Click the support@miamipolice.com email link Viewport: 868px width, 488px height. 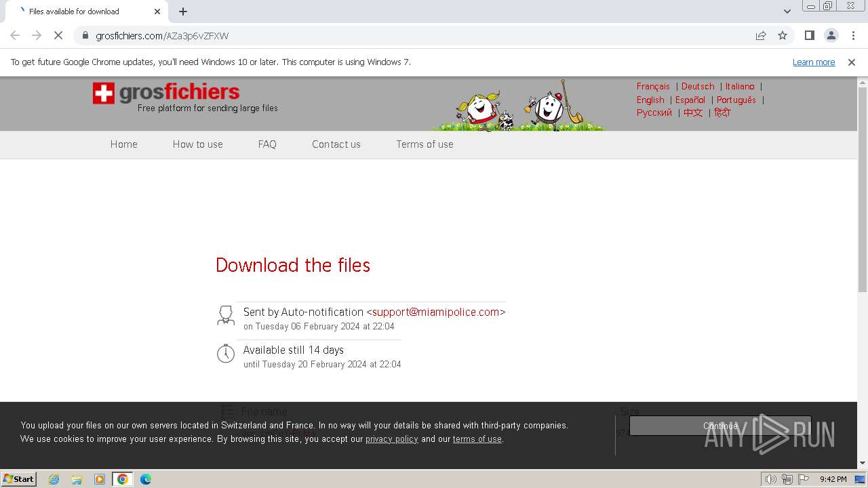click(435, 312)
